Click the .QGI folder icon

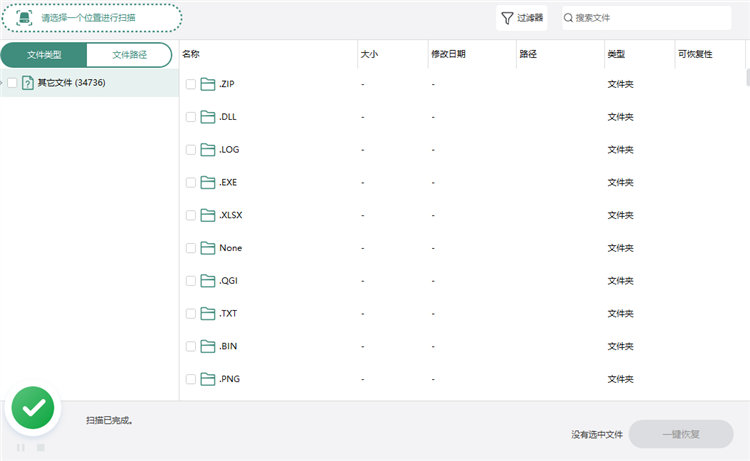(x=208, y=281)
